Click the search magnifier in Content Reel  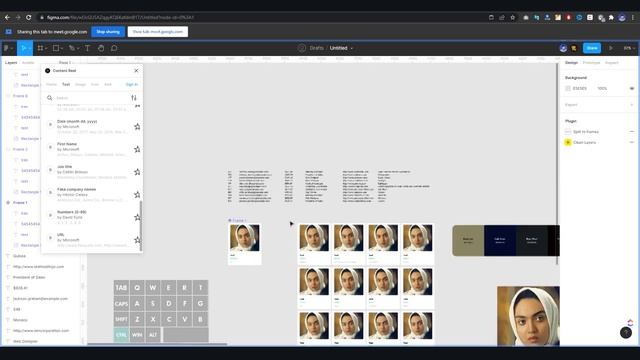[x=49, y=98]
